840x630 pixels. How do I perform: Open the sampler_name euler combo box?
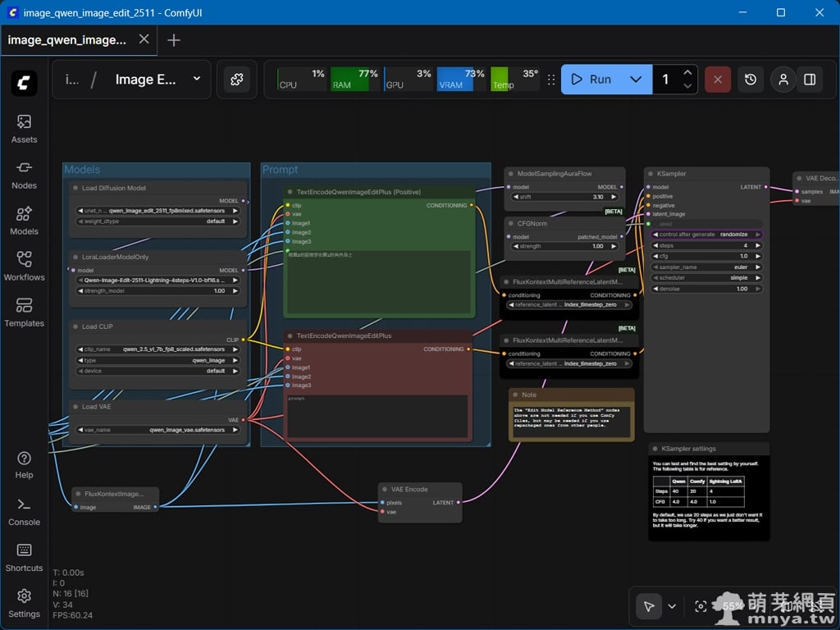[706, 267]
